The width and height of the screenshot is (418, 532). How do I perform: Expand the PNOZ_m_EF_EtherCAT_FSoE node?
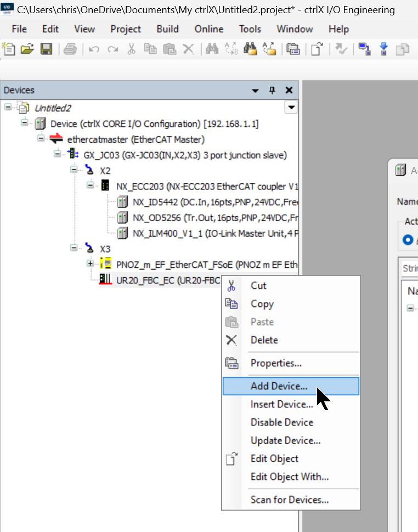pyautogui.click(x=90, y=264)
